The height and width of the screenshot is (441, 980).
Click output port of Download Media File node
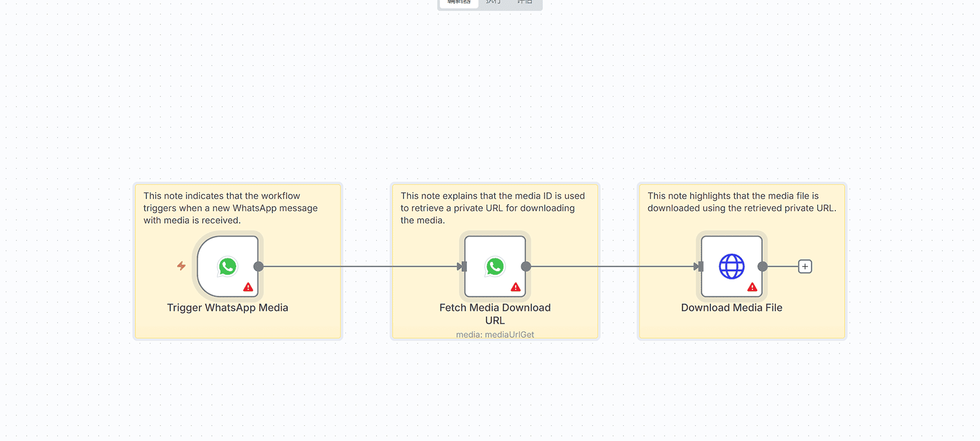point(762,267)
